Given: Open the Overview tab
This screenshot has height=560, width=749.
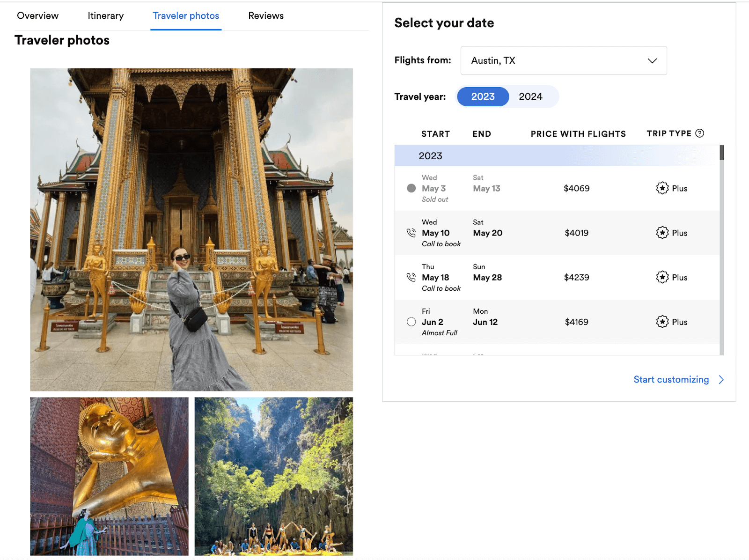Looking at the screenshot, I should click(x=38, y=16).
